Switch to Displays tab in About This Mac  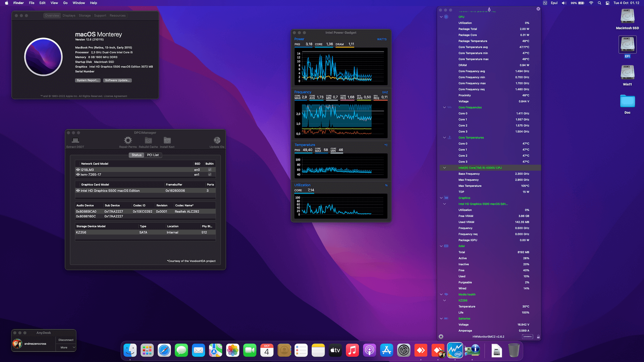pyautogui.click(x=69, y=15)
